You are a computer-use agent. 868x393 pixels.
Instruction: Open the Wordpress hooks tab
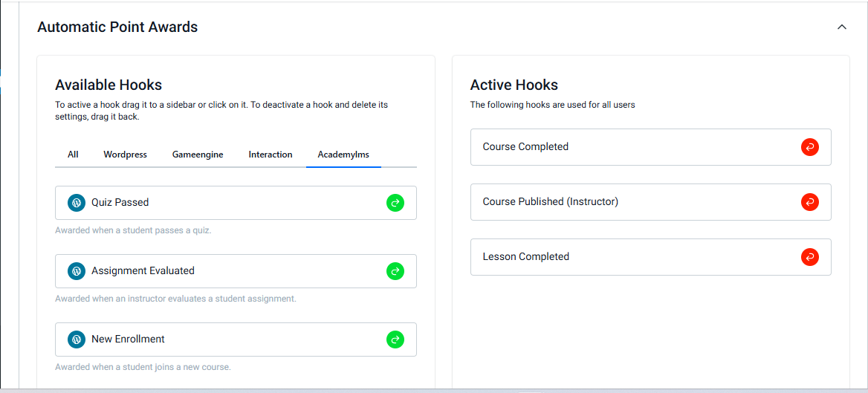125,155
